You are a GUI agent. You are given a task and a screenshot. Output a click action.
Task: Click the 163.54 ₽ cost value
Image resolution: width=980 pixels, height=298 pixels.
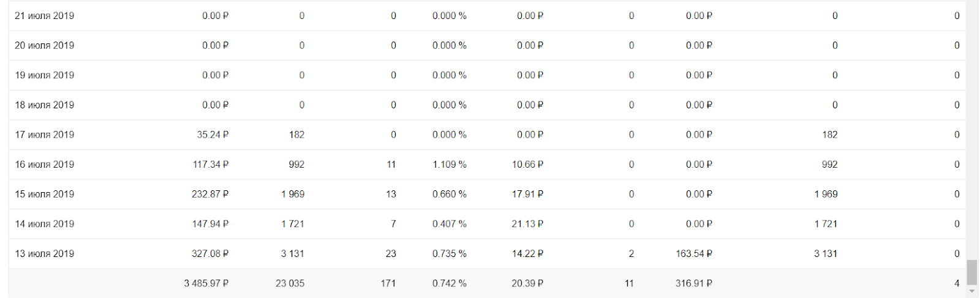(694, 254)
